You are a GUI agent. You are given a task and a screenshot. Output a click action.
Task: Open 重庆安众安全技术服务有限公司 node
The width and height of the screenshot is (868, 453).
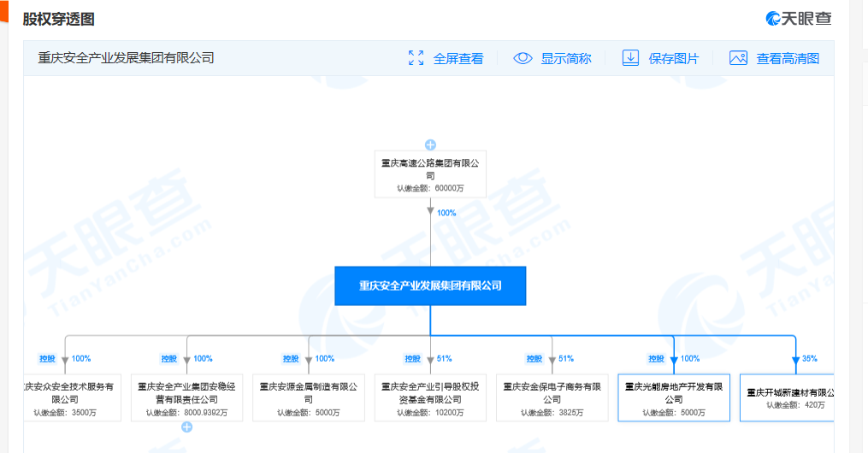tap(72, 397)
